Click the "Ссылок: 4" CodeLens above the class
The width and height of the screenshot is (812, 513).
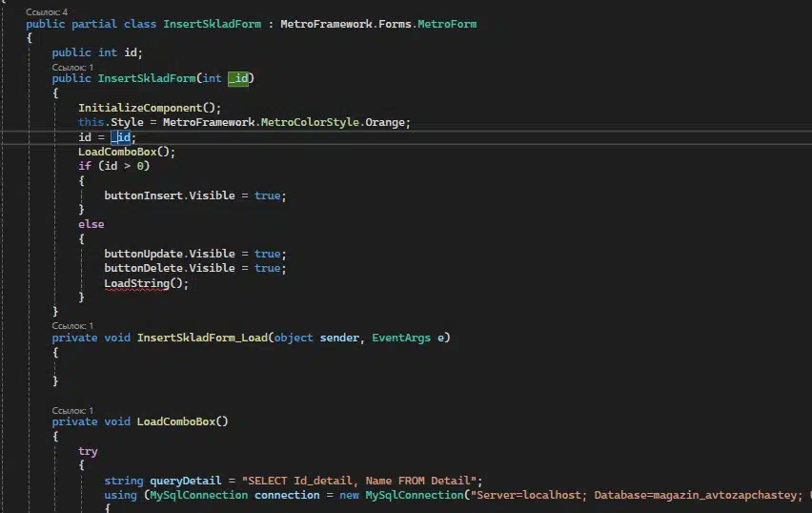pos(47,12)
